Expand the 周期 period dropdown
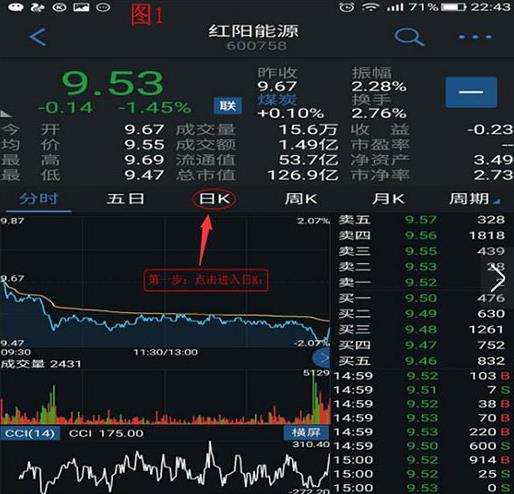The image size is (514, 494). point(474,199)
